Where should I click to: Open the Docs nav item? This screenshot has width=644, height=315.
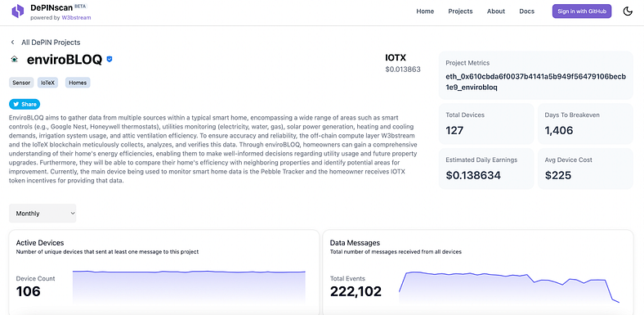click(x=526, y=11)
